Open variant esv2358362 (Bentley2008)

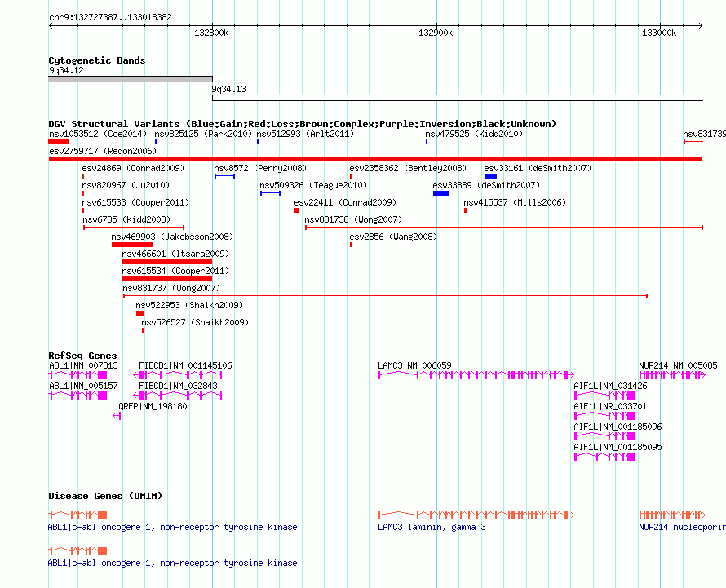(x=408, y=168)
